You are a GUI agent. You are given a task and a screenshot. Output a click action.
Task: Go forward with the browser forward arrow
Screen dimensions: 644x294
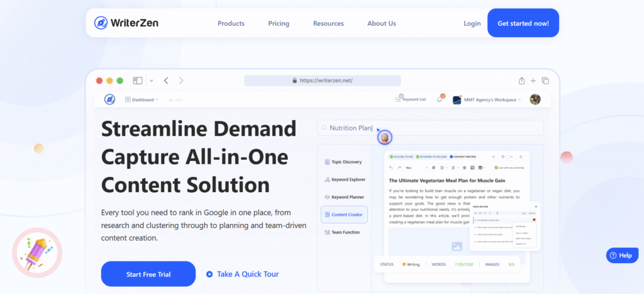point(181,81)
